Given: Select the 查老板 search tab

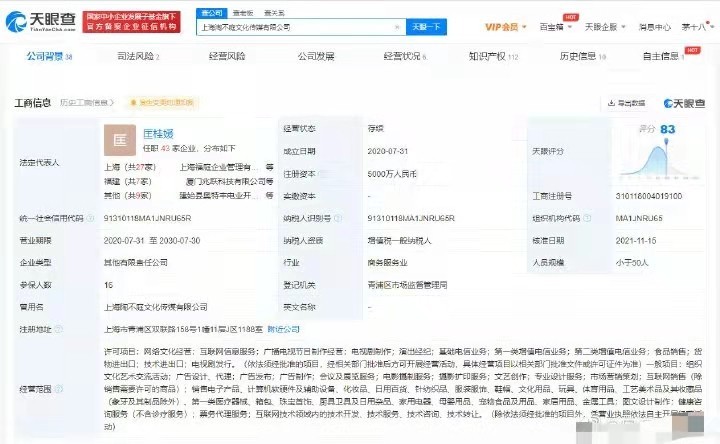Looking at the screenshot, I should click(x=243, y=13).
